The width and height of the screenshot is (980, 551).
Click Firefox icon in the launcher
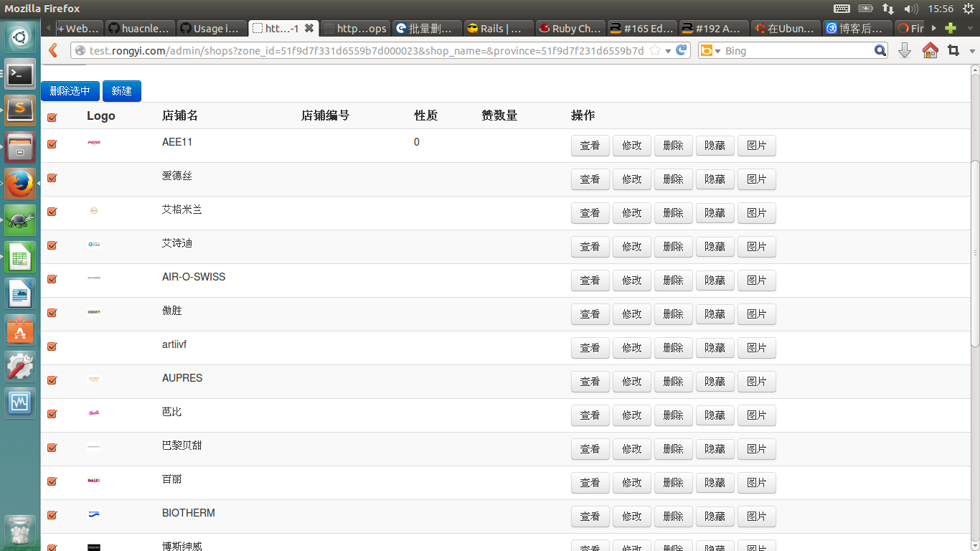(x=20, y=184)
